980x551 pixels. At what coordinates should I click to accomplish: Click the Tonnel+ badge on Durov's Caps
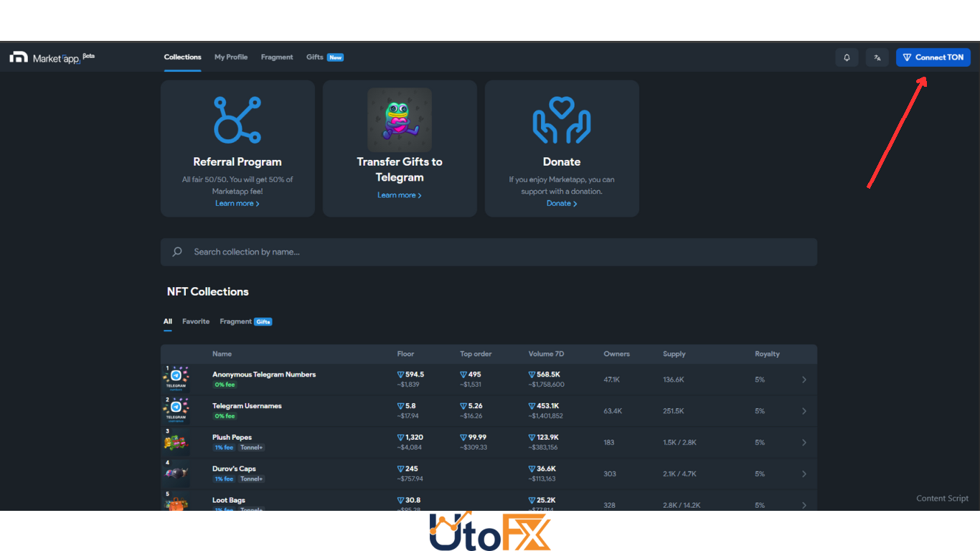252,479
